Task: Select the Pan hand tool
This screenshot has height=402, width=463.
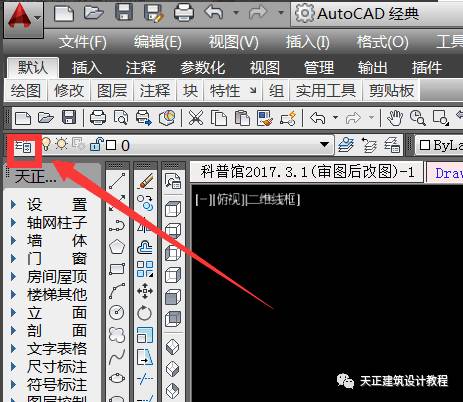Action: click(x=395, y=118)
